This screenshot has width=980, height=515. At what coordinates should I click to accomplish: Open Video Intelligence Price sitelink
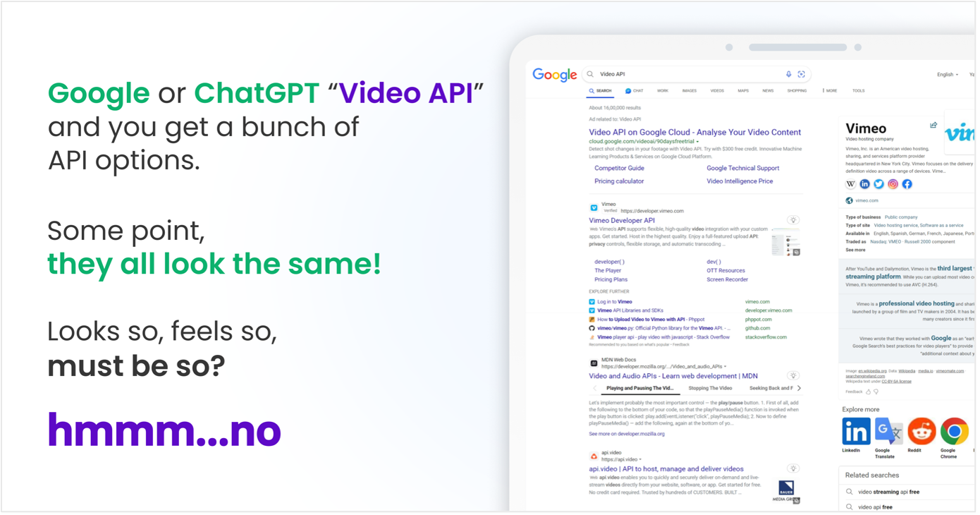click(740, 181)
